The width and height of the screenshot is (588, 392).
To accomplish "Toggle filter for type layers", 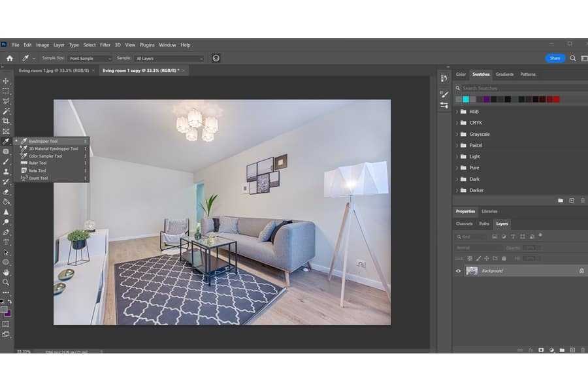I will (513, 237).
